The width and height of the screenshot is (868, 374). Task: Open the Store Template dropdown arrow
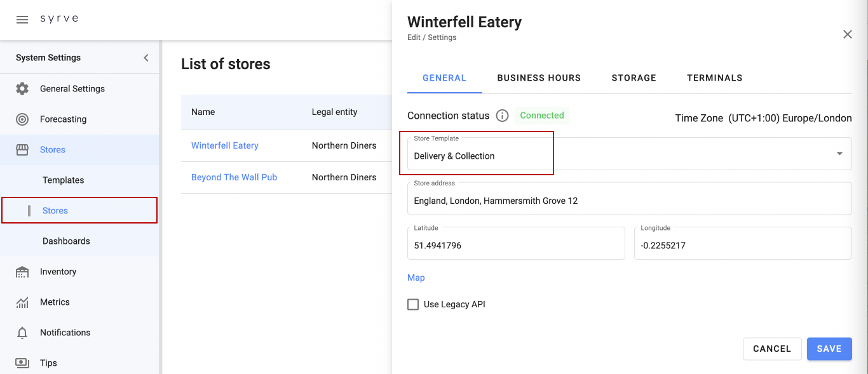pos(839,154)
